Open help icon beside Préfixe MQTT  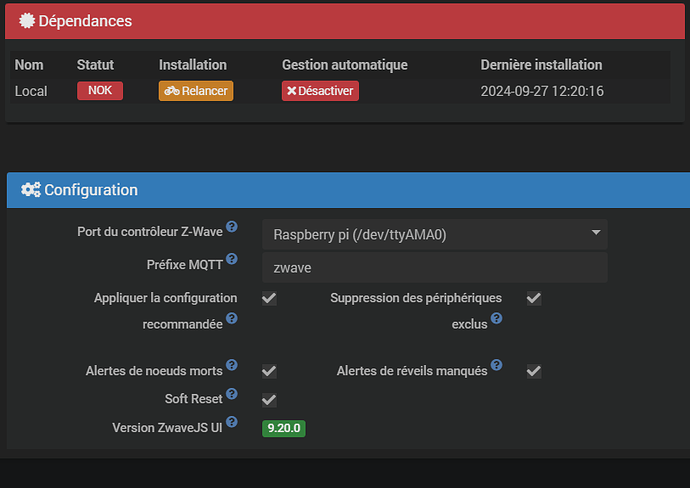(x=232, y=259)
